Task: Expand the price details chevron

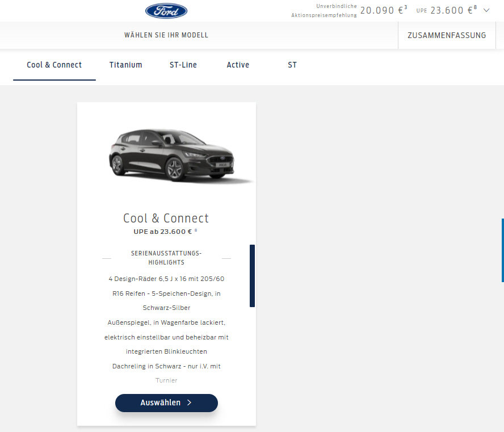Action: (x=486, y=10)
